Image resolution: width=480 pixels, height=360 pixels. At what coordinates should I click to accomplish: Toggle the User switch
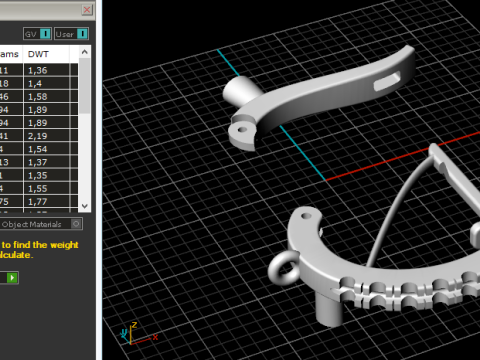71,34
